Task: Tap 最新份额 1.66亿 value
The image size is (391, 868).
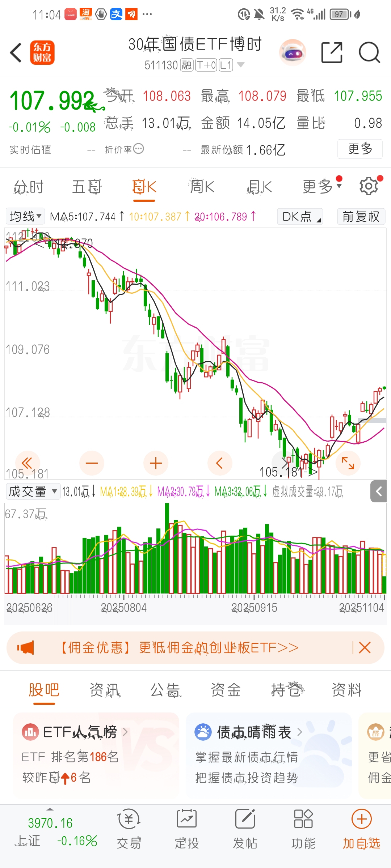Action: pos(266,150)
